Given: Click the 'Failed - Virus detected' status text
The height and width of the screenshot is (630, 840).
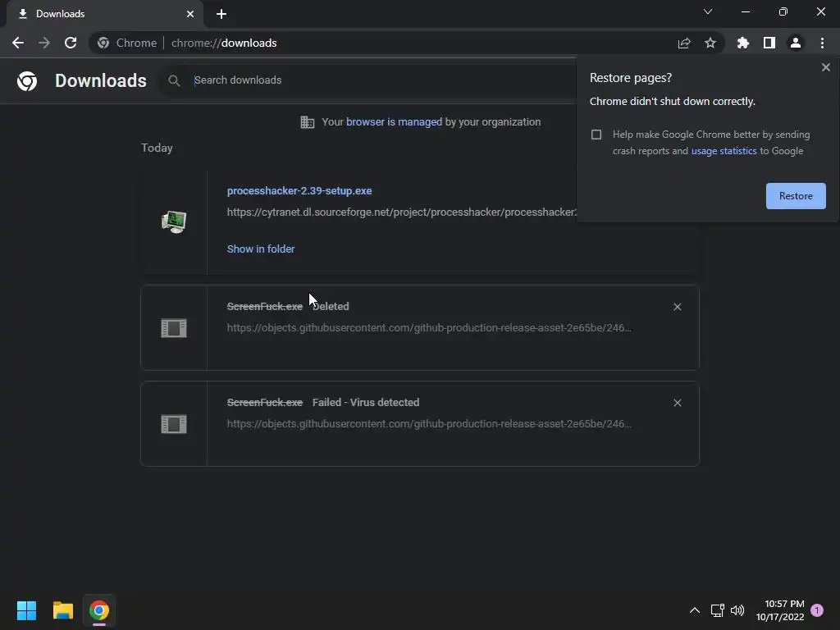Looking at the screenshot, I should pyautogui.click(x=366, y=402).
